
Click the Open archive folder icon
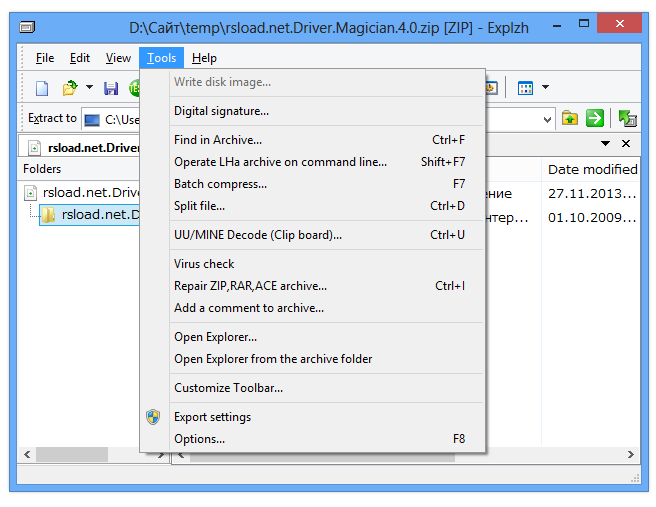(70, 88)
